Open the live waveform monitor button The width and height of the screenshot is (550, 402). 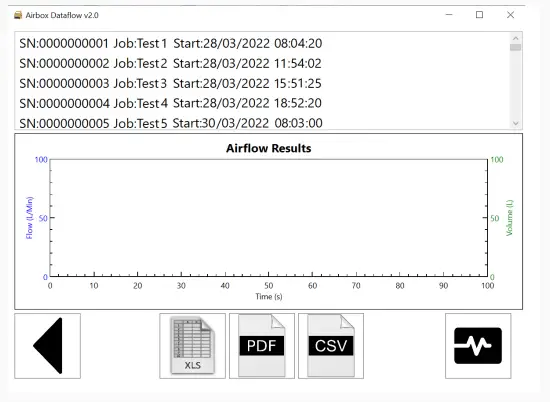478,346
